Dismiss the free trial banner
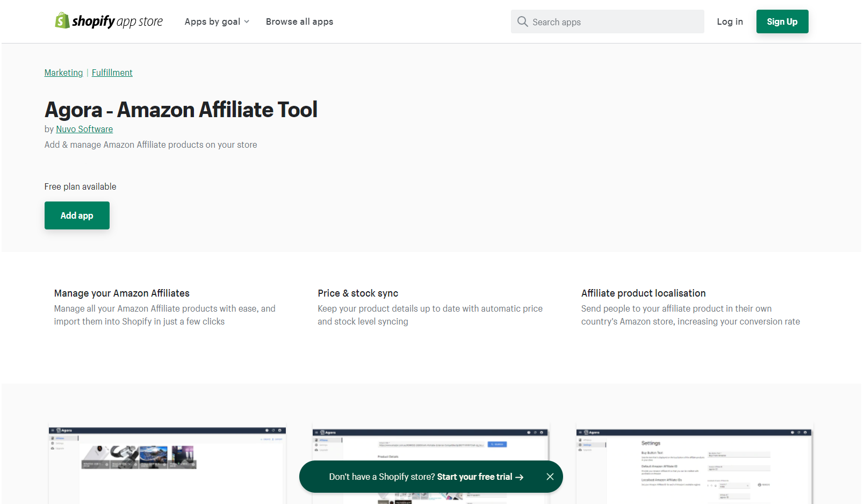The width and height of the screenshot is (865, 504). (x=550, y=477)
